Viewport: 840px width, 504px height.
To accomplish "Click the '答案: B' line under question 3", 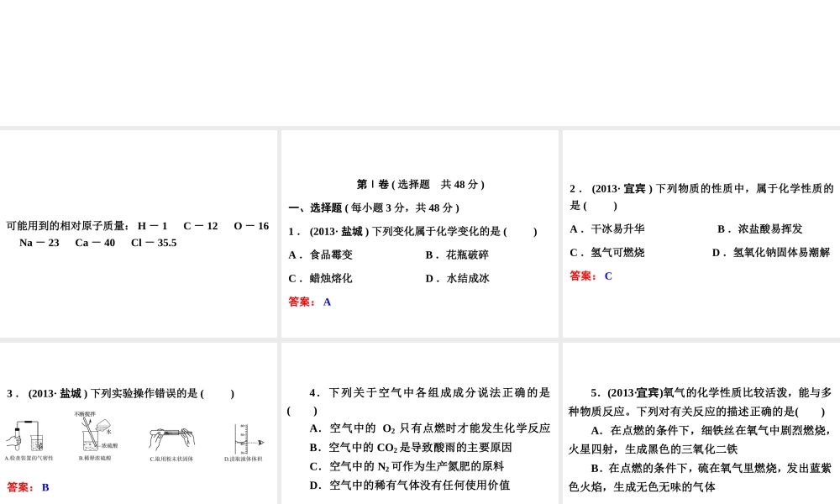I will click(x=28, y=487).
